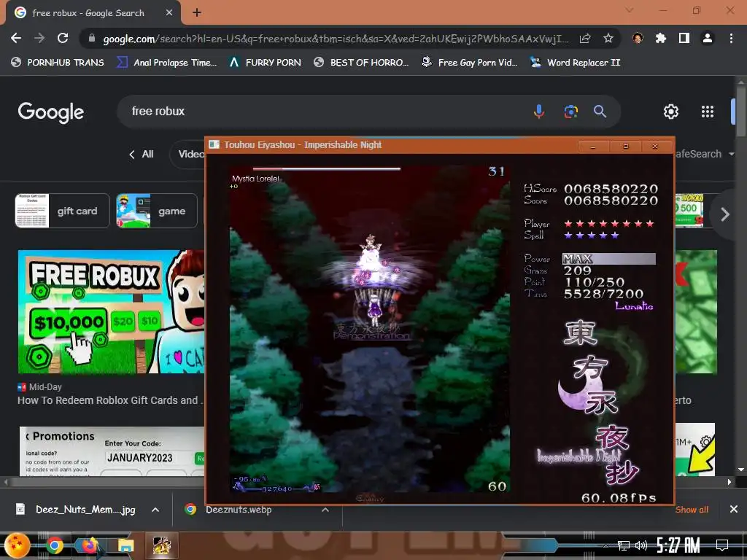Open Chrome's three-dot menu
The image size is (747, 560).
(x=731, y=38)
